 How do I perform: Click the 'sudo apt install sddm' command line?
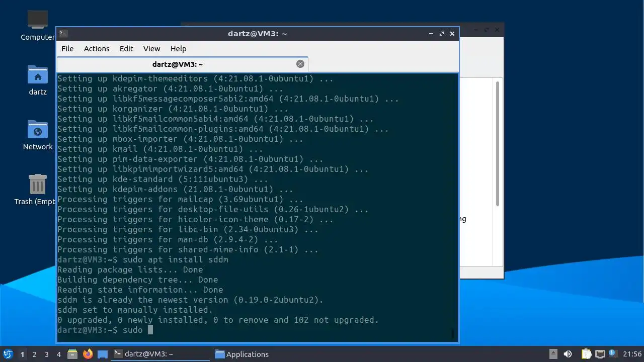tap(143, 259)
